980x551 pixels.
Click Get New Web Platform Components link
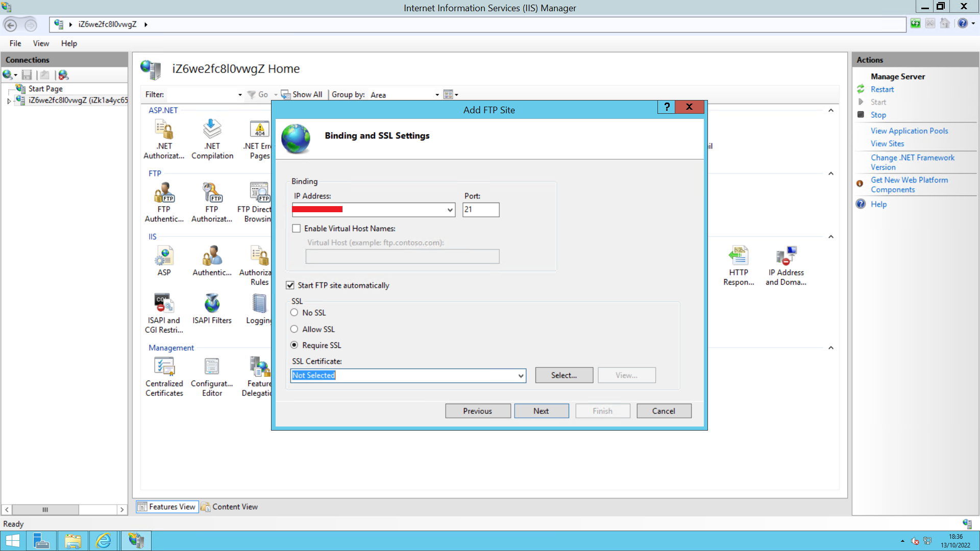909,185
